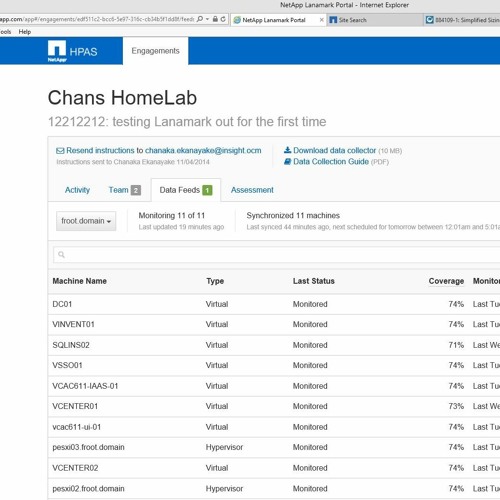
Task: Select the DC01 machine row name
Action: click(x=62, y=304)
